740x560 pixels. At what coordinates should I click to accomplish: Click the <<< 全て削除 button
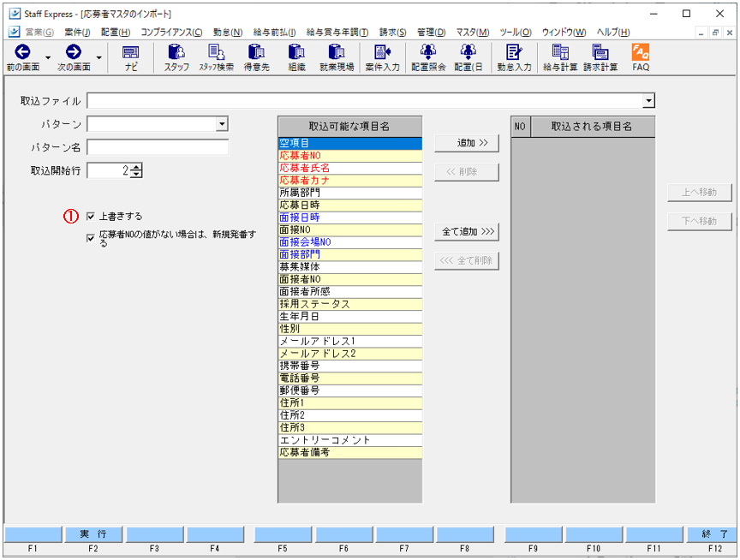tap(466, 261)
